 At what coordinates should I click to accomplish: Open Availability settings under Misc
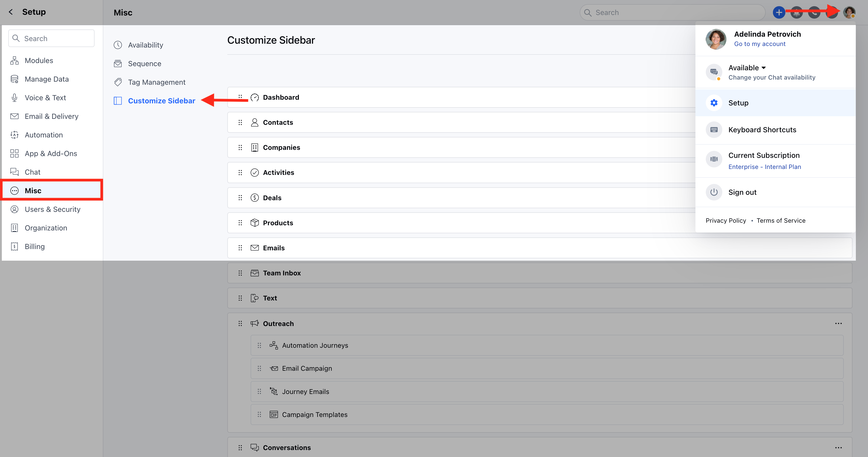click(145, 45)
